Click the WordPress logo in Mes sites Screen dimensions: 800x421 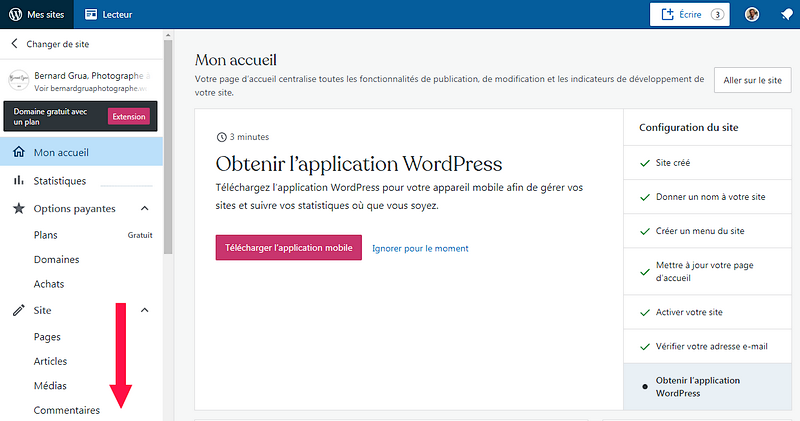(15, 15)
